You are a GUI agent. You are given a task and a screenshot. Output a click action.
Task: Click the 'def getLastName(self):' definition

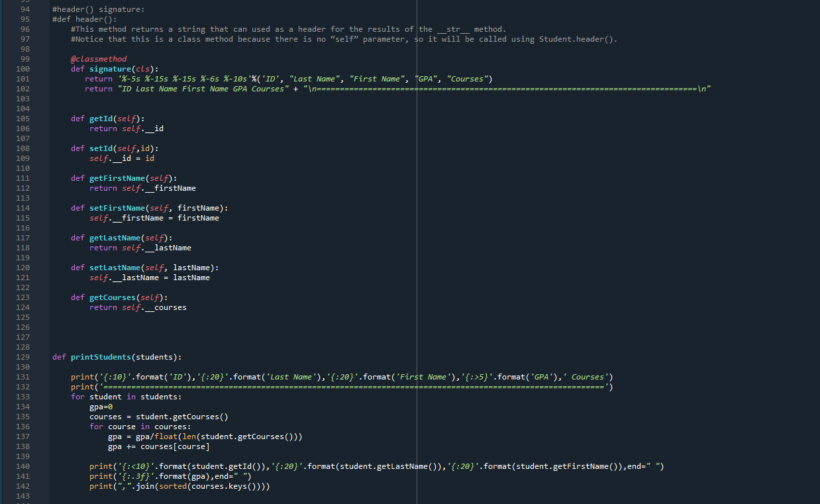(122, 238)
